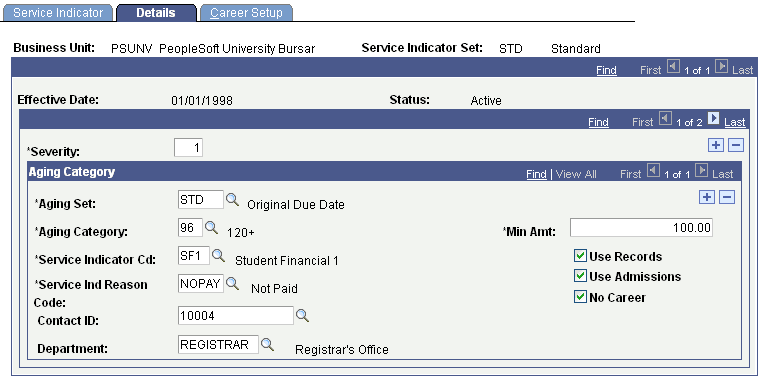
Task: Click PeopleSoft University Bursar text
Action: pyautogui.click(x=237, y=49)
